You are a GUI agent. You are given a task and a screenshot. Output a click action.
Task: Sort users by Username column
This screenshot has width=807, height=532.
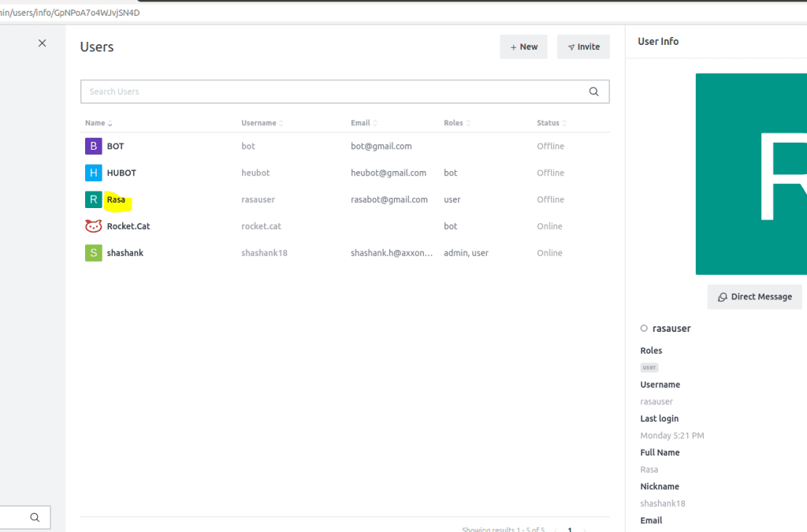pos(262,123)
